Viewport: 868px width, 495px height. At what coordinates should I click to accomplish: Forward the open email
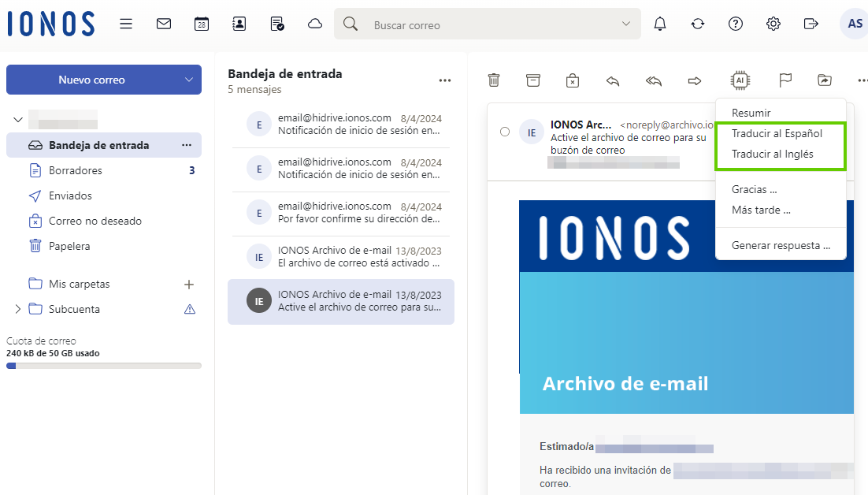pos(695,81)
